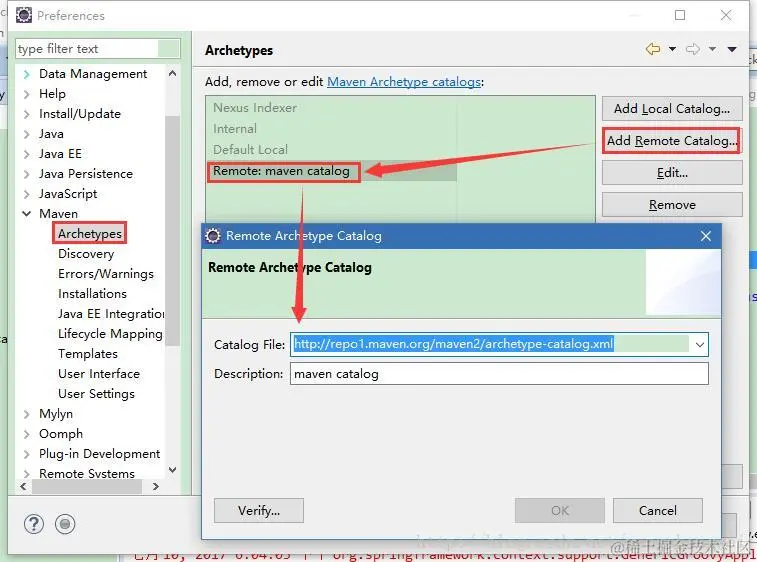Click Add Local Catalog button

click(x=672, y=109)
